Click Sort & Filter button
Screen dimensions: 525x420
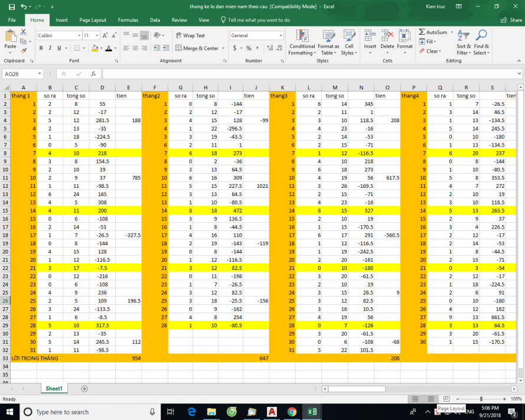464,43
